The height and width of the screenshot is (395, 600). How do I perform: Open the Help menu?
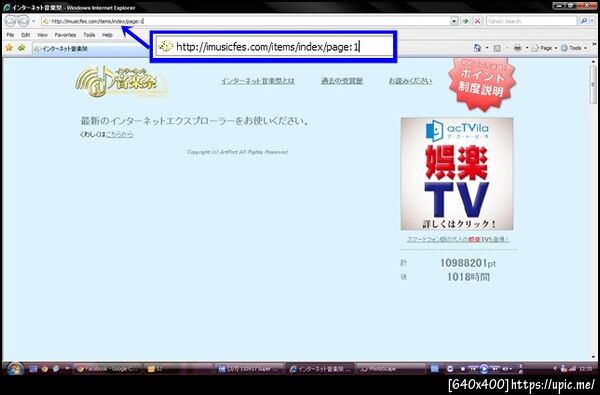pos(108,35)
